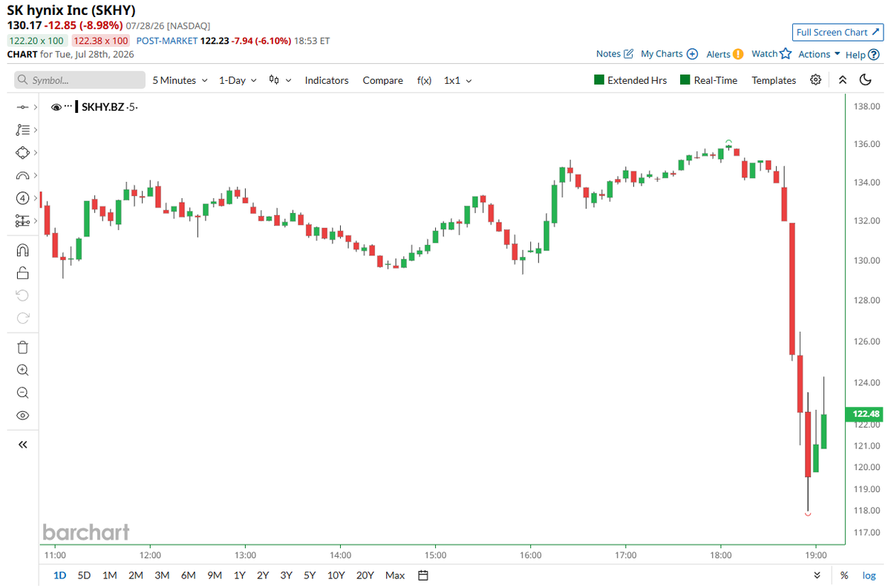Select the 2Y range tab
Screen dimensions: 891x588
263,575
